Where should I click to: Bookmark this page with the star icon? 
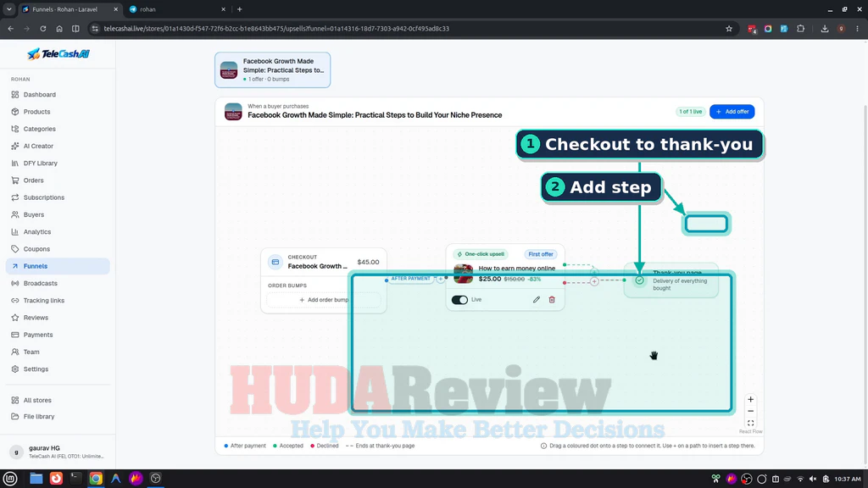(729, 29)
